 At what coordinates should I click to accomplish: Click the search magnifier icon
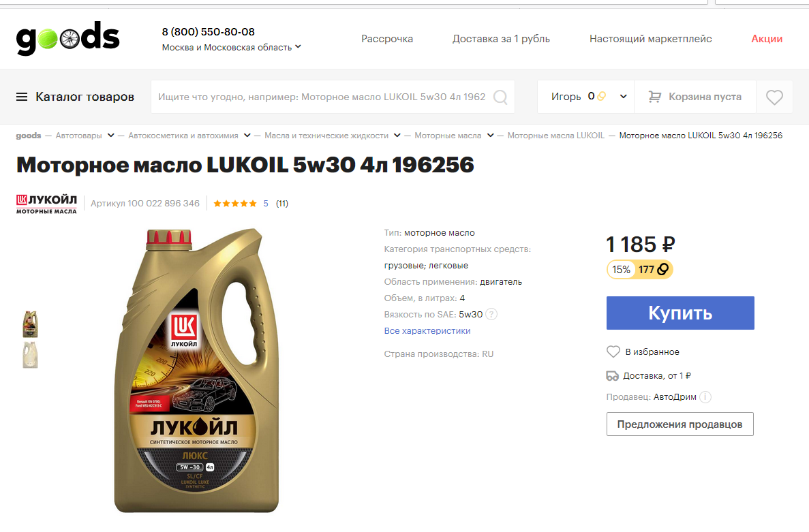coord(500,97)
